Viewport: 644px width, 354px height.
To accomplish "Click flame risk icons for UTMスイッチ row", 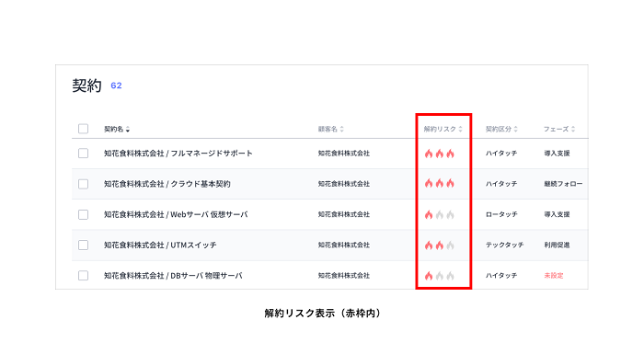I will click(440, 246).
